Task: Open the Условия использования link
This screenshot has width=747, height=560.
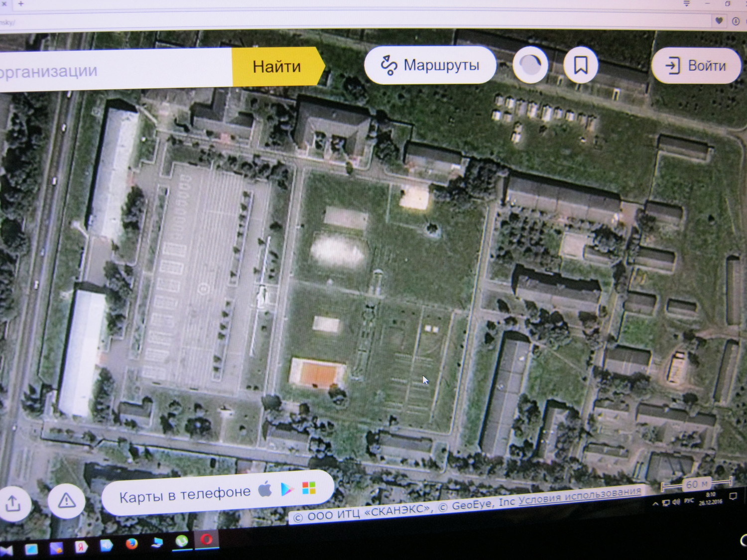Action: [580, 496]
